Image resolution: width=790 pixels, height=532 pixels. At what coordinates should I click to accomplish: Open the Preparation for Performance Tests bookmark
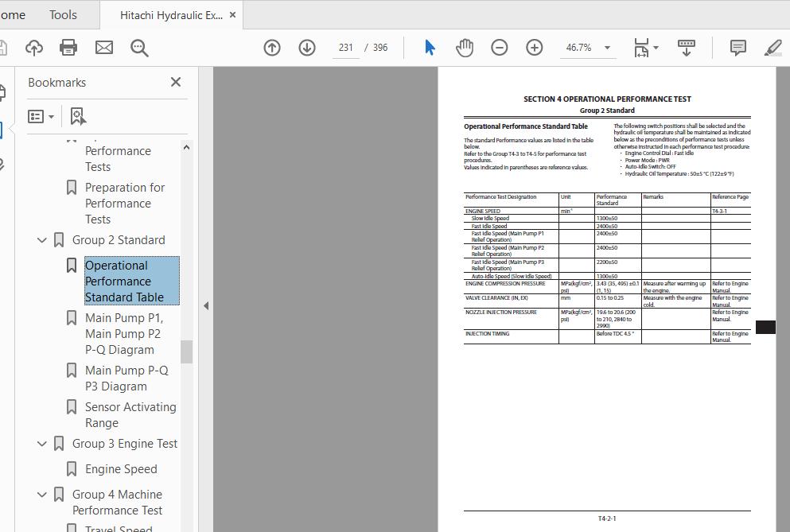[x=125, y=203]
